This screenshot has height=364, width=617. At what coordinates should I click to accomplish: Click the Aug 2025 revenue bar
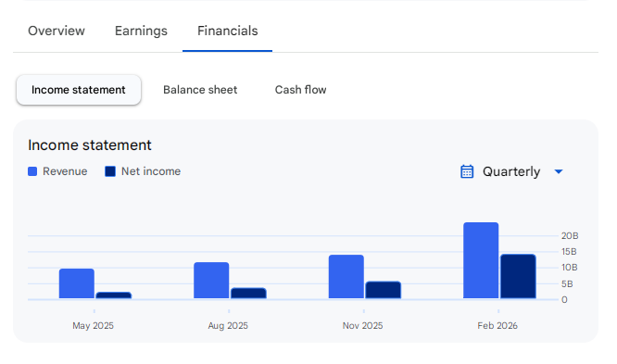point(211,281)
